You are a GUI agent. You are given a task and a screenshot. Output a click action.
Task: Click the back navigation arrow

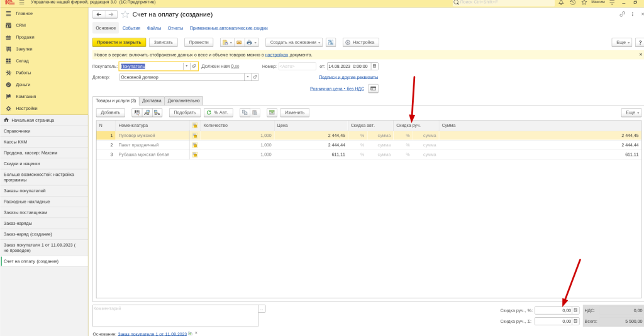pos(99,14)
